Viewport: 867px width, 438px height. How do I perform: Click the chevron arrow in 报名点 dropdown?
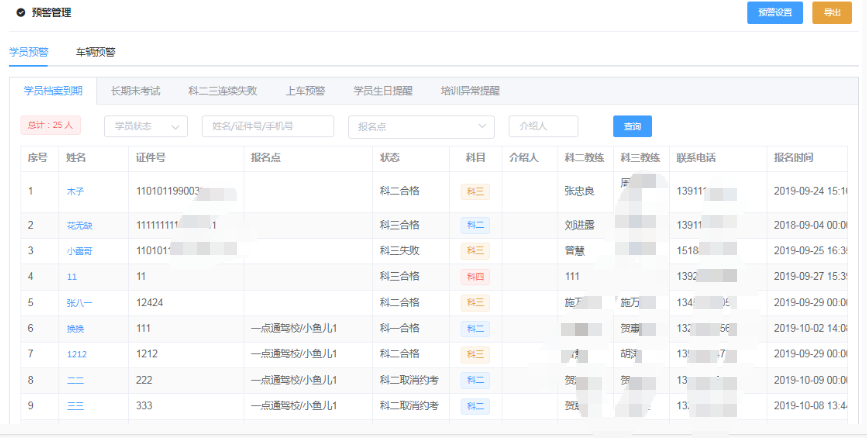[x=482, y=126]
